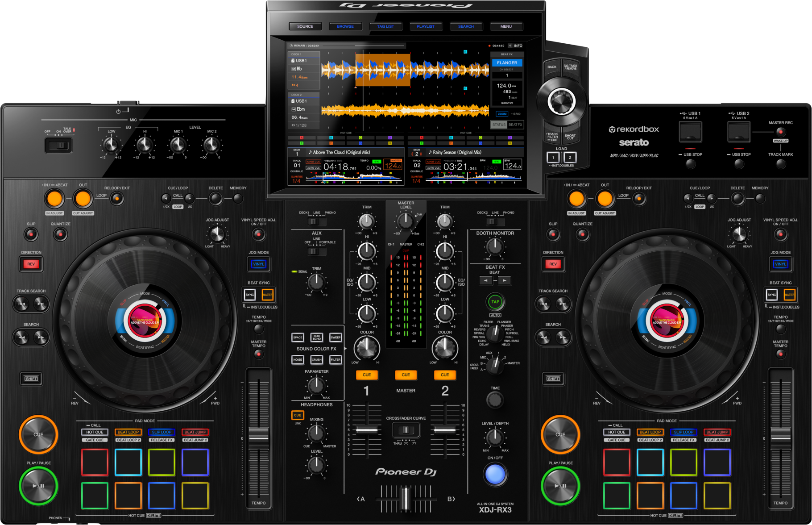Screen dimensions: 812x525
Task: Tap the green TAP beat button
Action: (495, 302)
